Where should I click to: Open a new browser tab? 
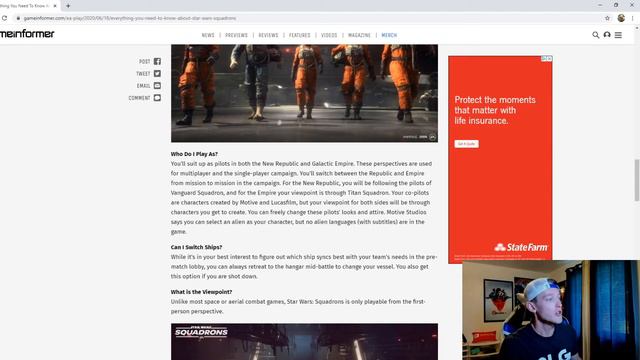click(68, 6)
